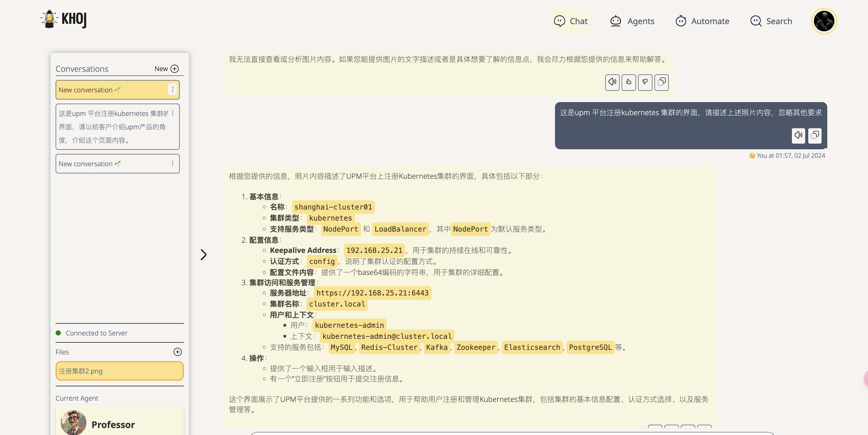Open options menu of highlighted New conversation

tap(173, 89)
